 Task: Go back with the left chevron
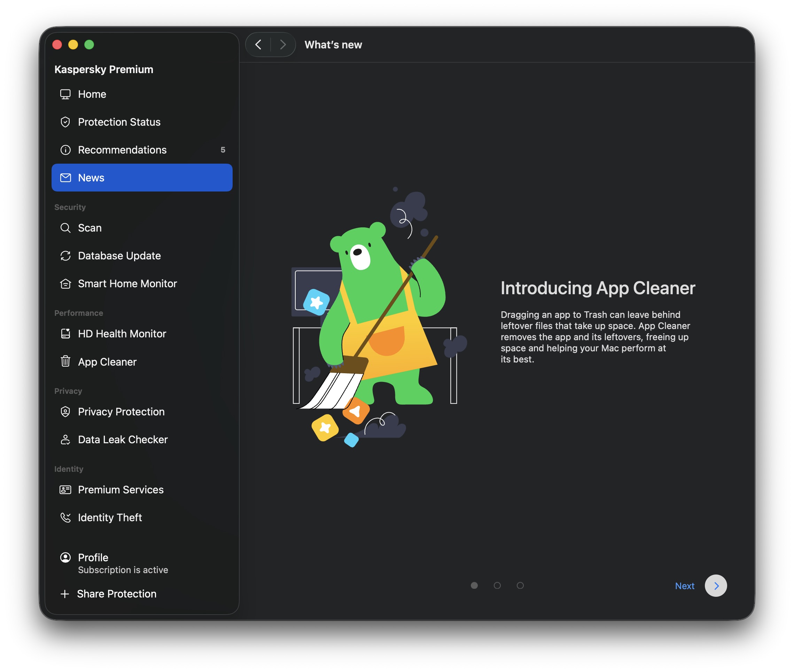(x=258, y=45)
